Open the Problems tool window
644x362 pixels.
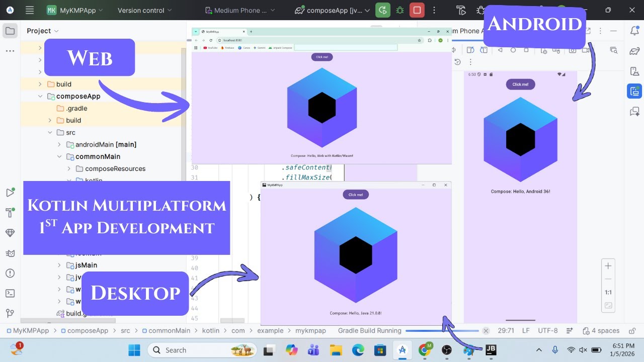pos(10,273)
